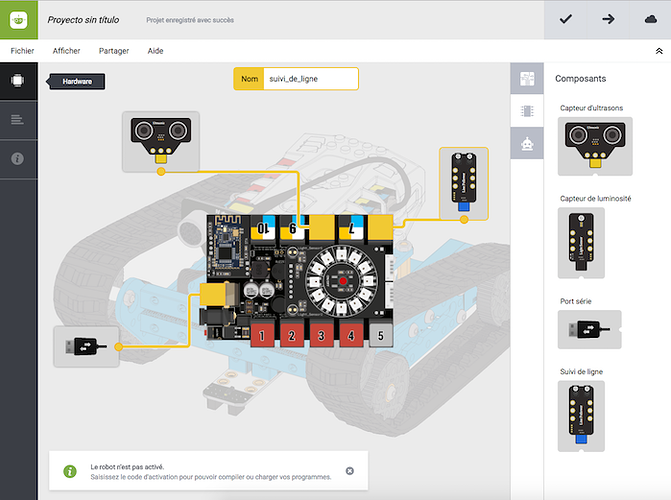This screenshot has width=671, height=500.
Task: Click red board port 1
Action: (x=262, y=335)
